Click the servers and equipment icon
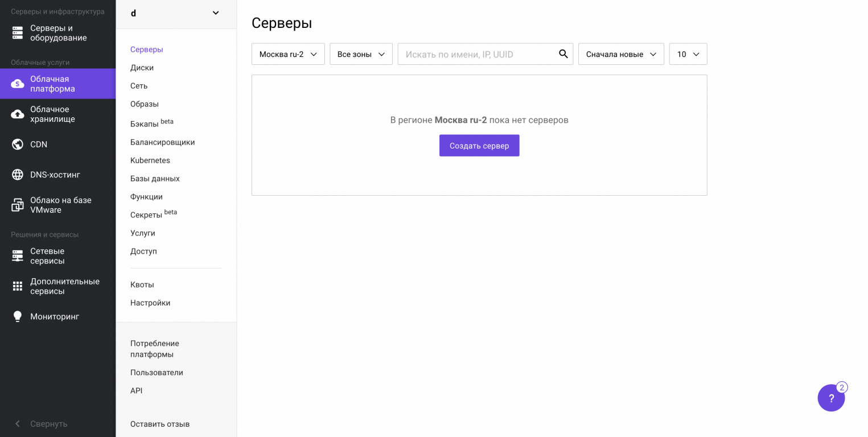Screen dimensions: 868x437 [x=18, y=33]
